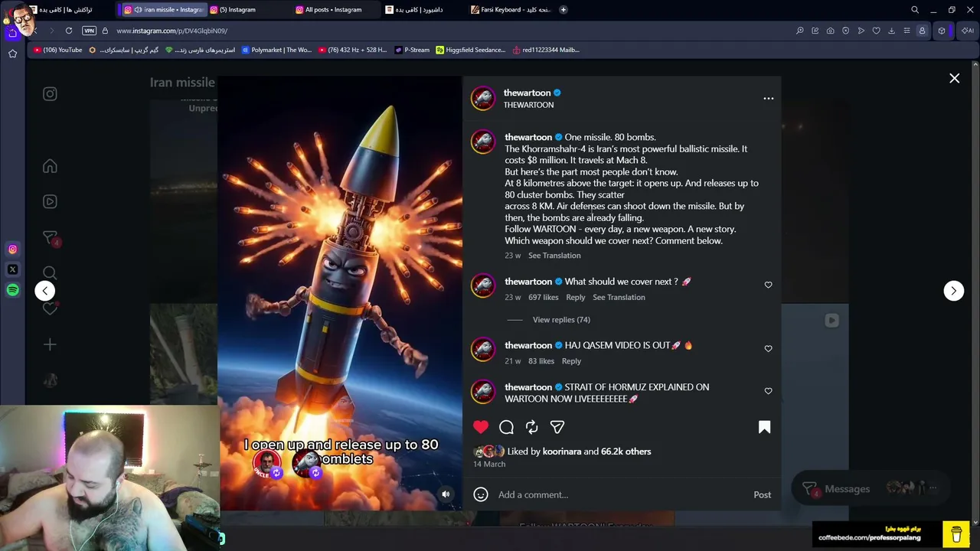Click 'See Translation' under the caption

[x=554, y=256]
